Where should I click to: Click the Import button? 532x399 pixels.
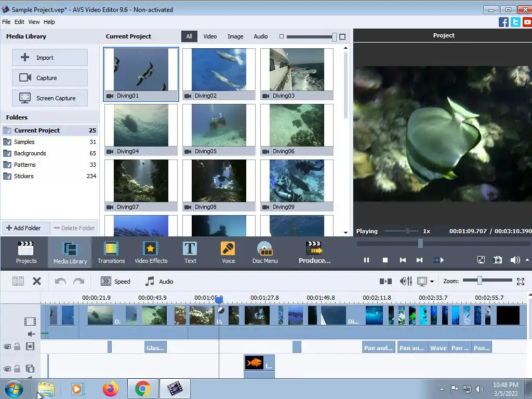click(x=50, y=57)
